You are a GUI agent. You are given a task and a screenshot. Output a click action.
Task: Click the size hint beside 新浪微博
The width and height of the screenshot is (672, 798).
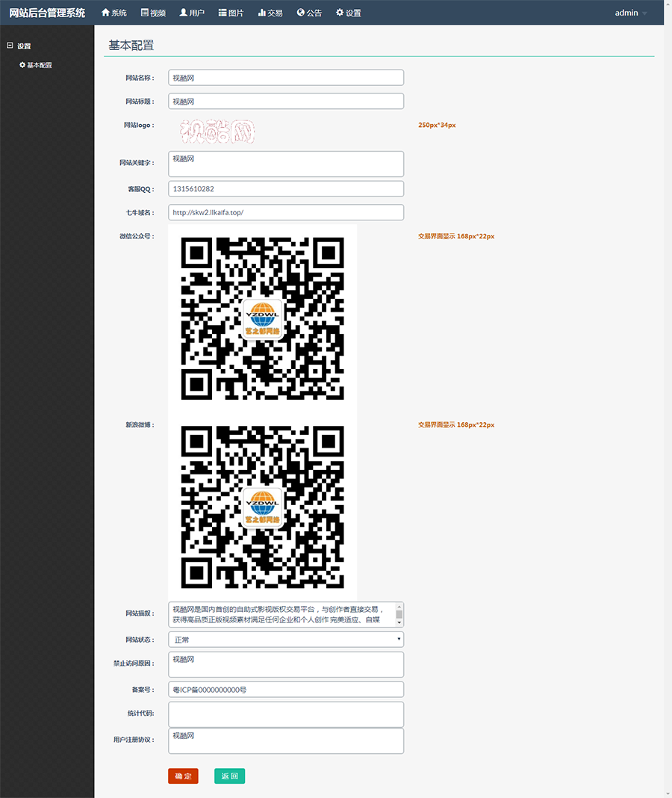coord(456,425)
